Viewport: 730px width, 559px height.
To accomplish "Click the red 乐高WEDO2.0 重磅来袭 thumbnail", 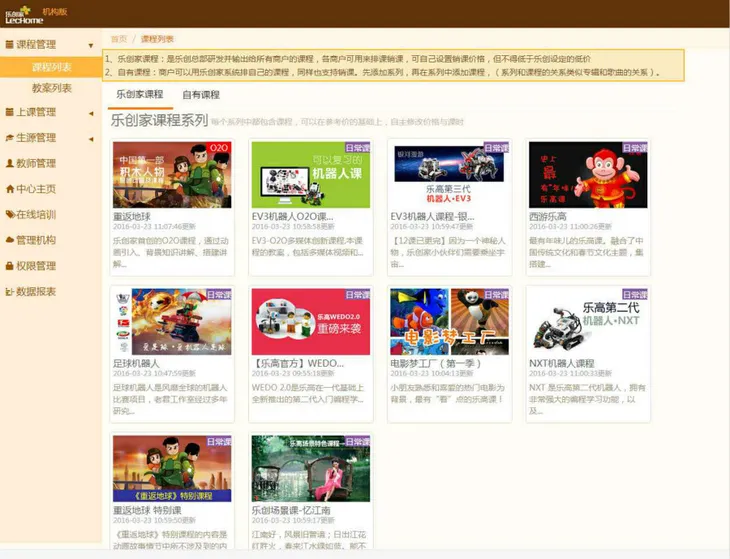I will tap(311, 322).
